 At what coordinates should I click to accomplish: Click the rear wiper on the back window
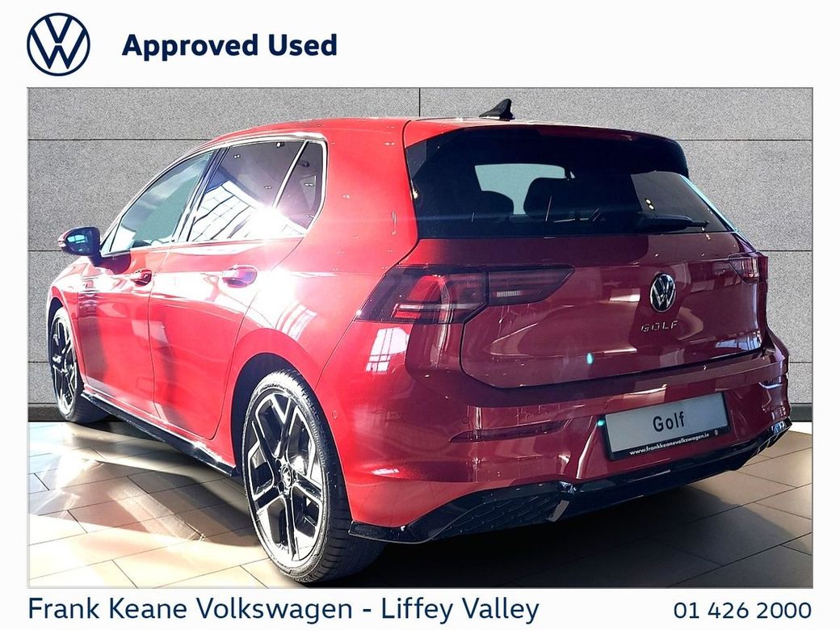(671, 220)
